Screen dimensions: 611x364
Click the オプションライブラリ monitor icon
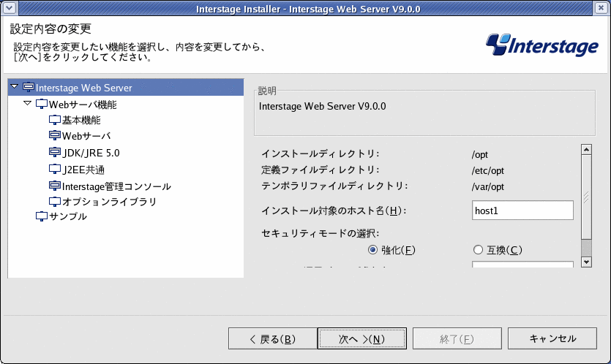(55, 201)
